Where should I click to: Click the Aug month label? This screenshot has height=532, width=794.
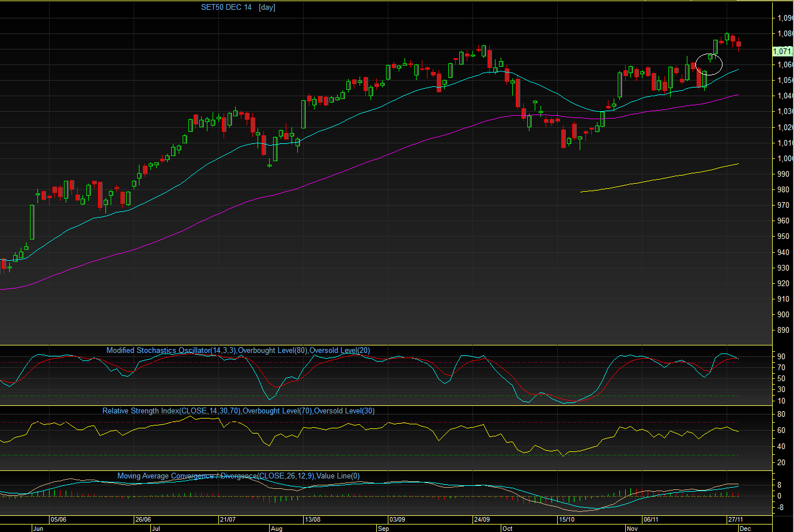click(277, 528)
